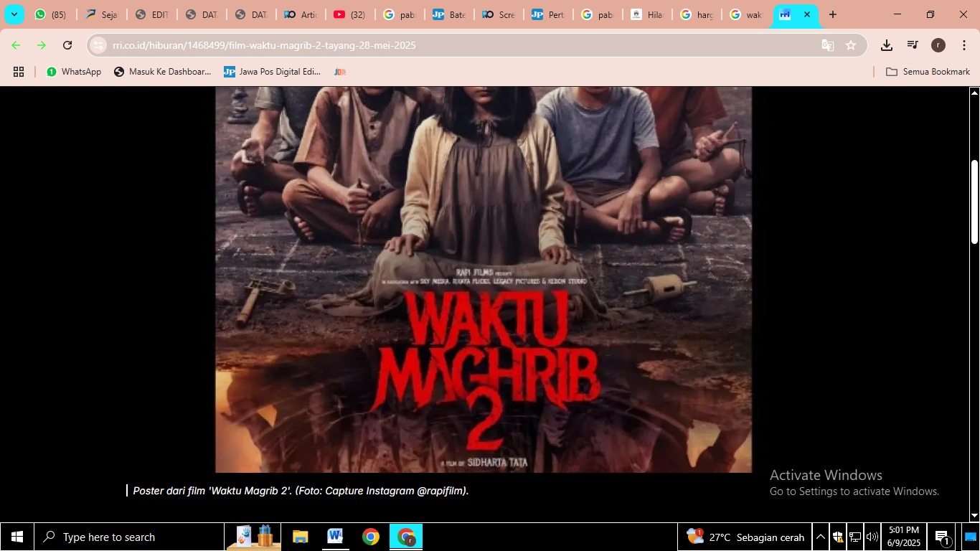Switch to the 'Hila' tab

[647, 14]
